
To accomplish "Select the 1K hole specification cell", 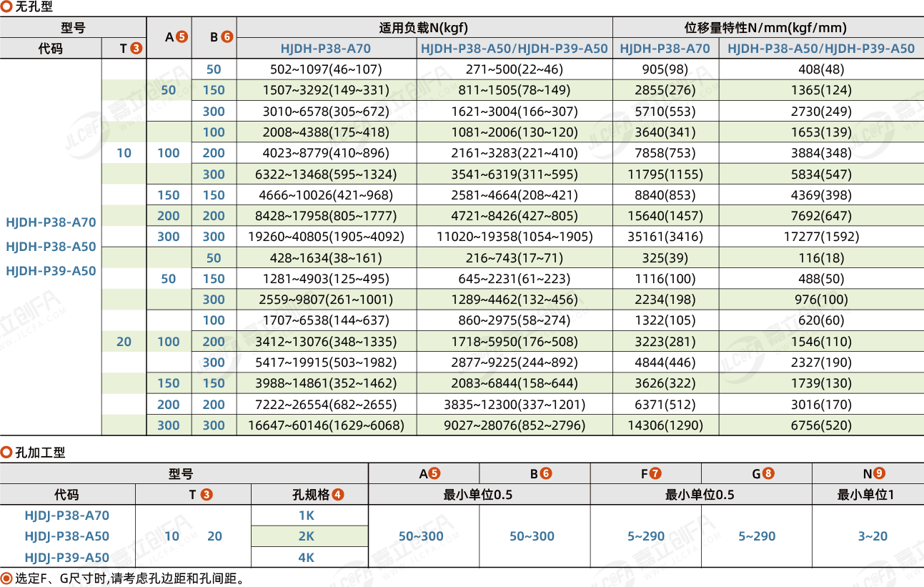I will (x=307, y=516).
